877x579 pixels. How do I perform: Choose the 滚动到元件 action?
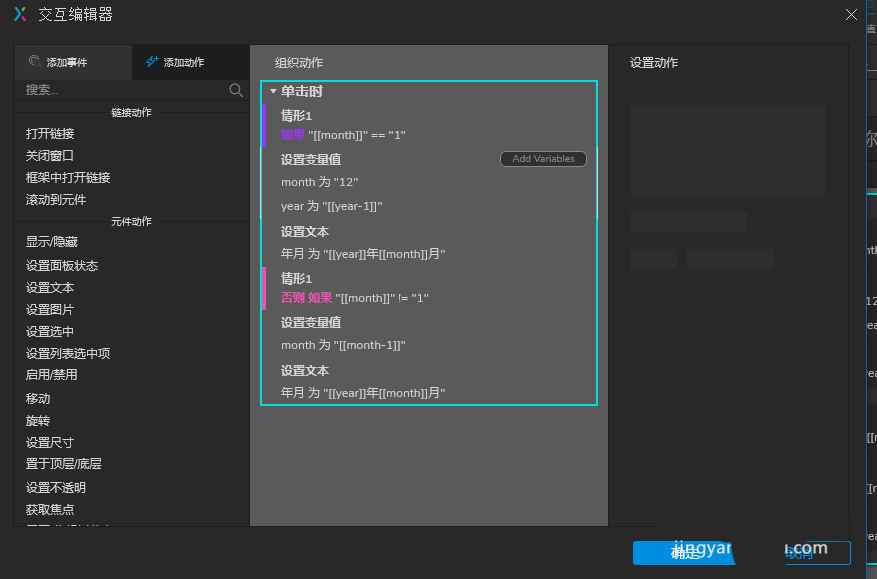[56, 199]
